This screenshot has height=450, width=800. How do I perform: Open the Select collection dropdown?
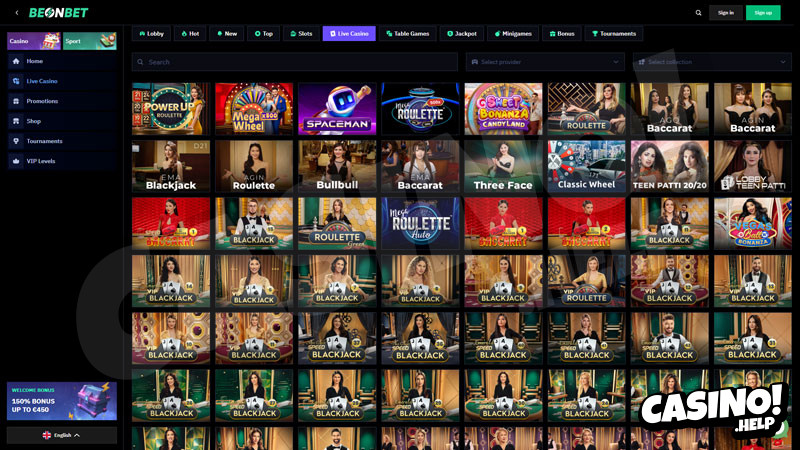(712, 62)
